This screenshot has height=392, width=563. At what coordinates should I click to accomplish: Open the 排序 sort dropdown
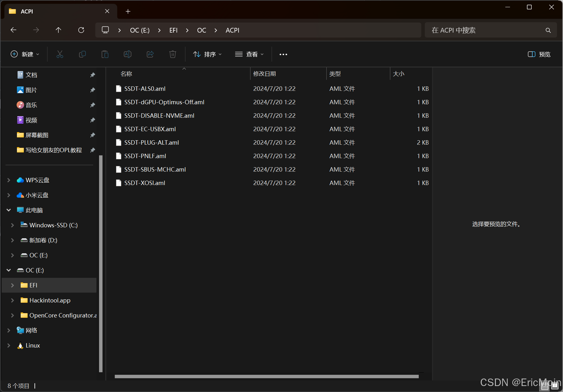point(208,54)
